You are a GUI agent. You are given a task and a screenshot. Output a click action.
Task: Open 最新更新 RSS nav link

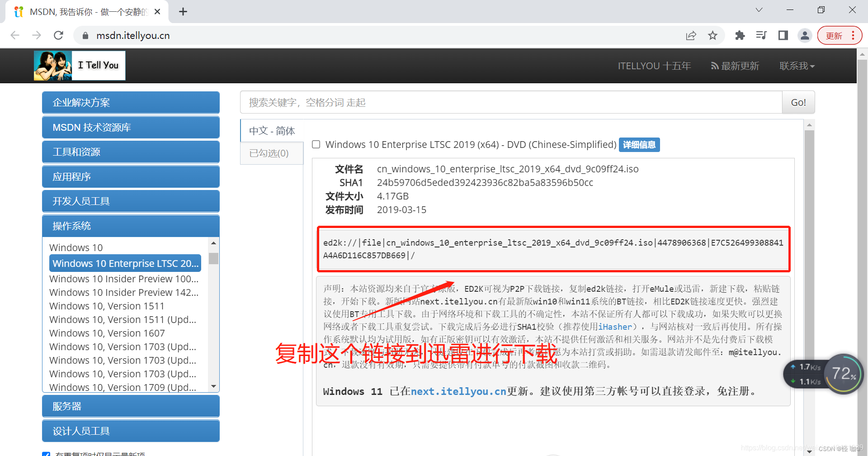coord(735,66)
